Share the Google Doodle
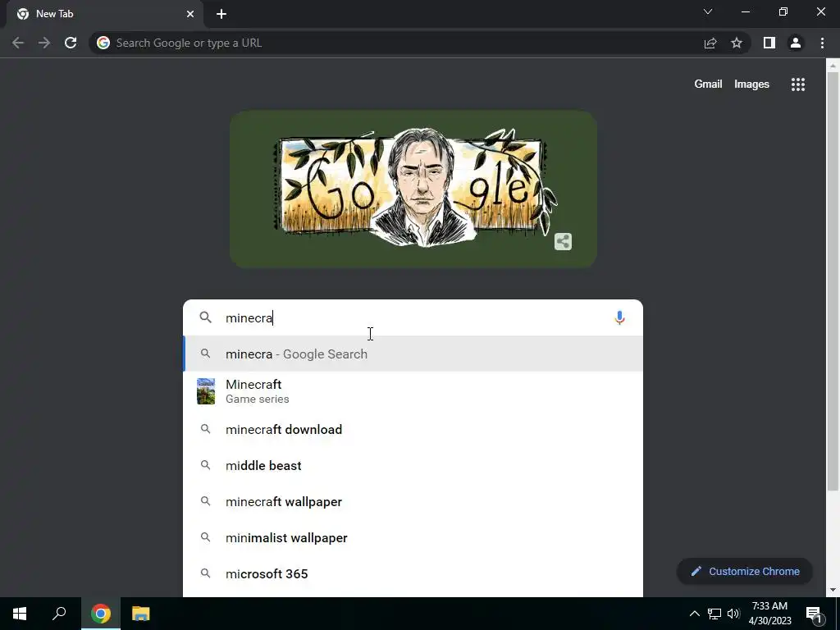This screenshot has width=840, height=630. pyautogui.click(x=563, y=242)
